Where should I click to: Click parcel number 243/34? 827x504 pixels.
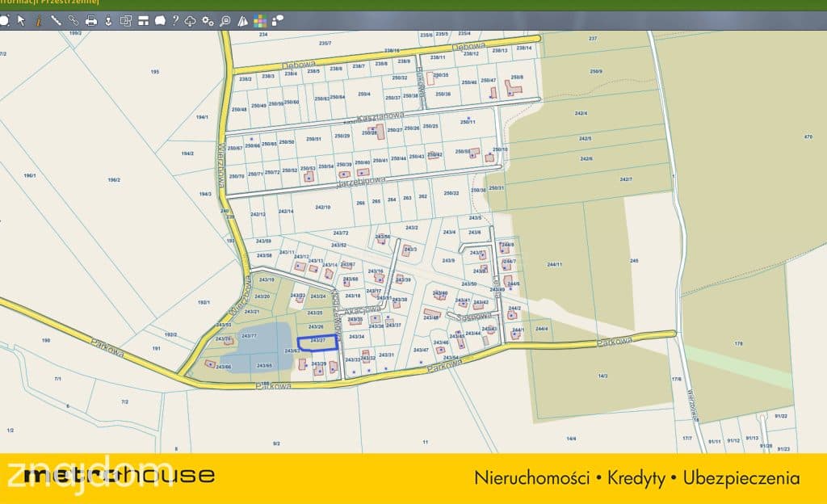[356, 336]
